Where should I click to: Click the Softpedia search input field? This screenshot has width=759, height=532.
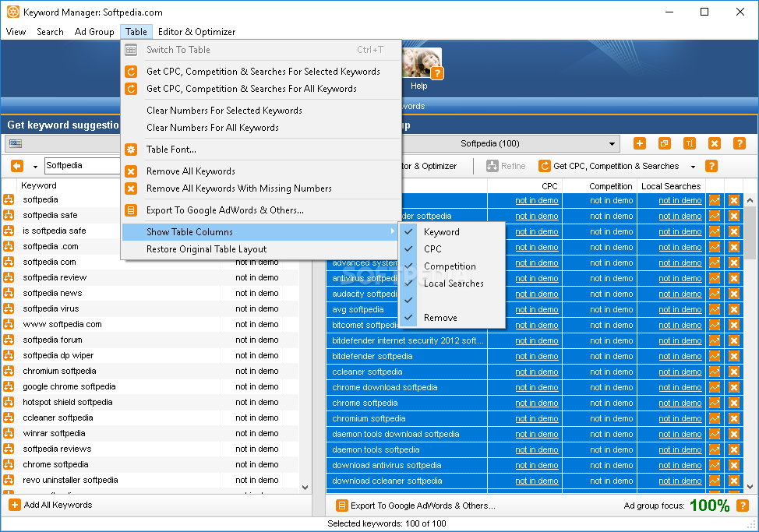[x=83, y=165]
